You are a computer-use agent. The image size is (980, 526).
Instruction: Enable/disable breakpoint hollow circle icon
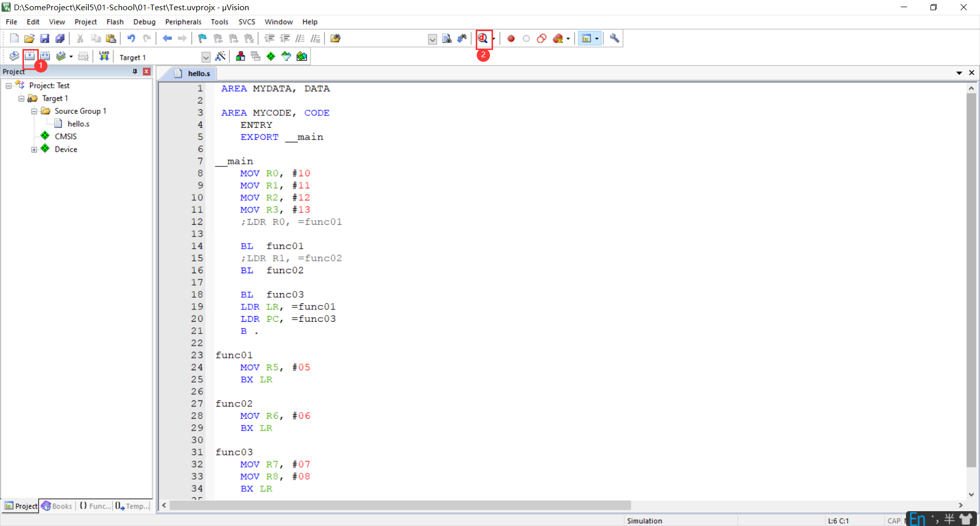click(526, 38)
